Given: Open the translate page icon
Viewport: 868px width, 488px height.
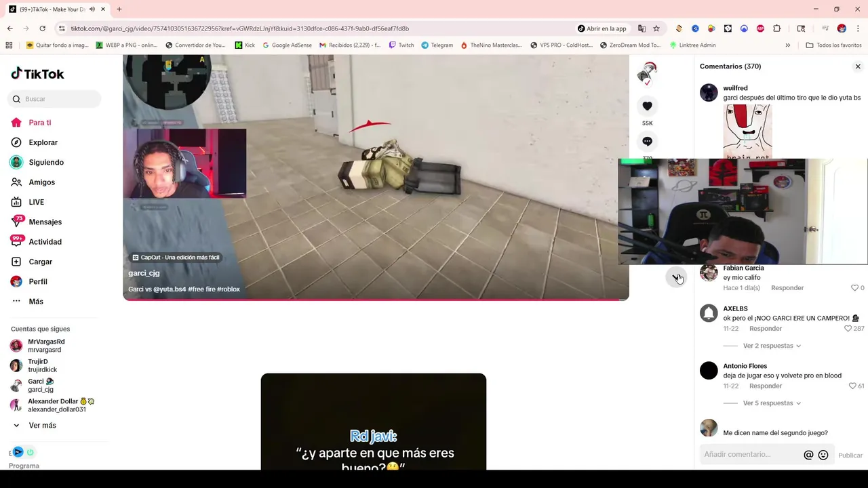Looking at the screenshot, I should 642,28.
